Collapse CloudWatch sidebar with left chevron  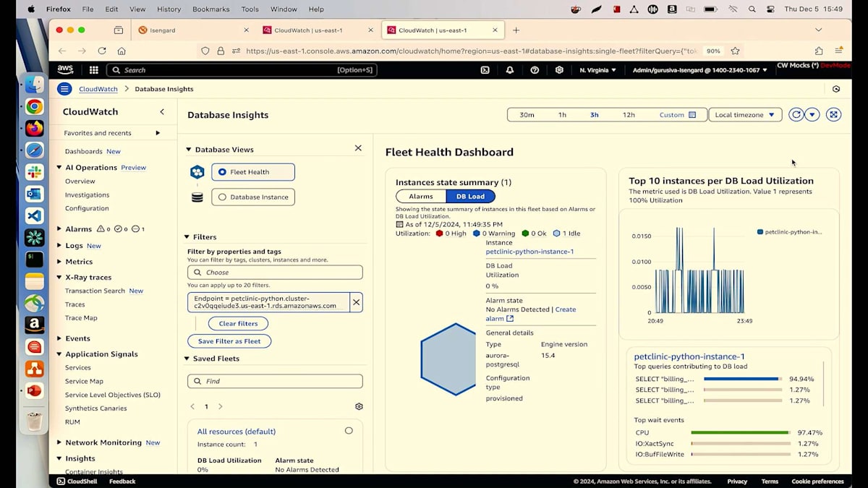click(162, 112)
